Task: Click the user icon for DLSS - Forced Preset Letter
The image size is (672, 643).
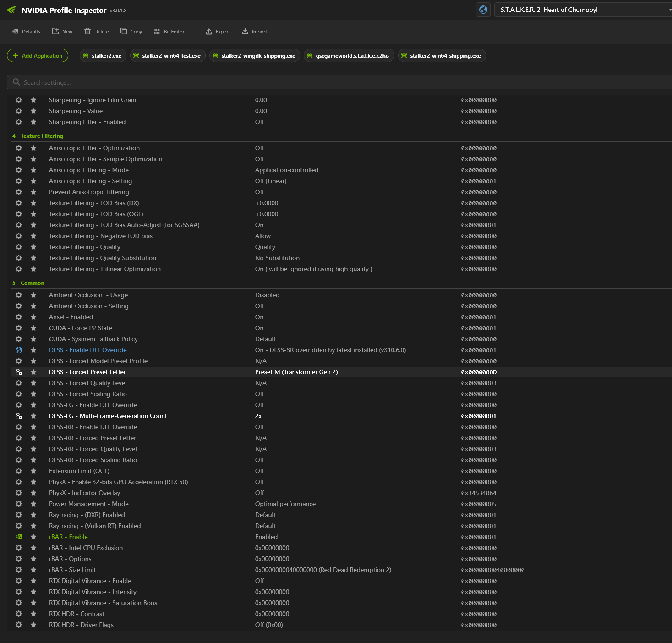Action: point(19,372)
